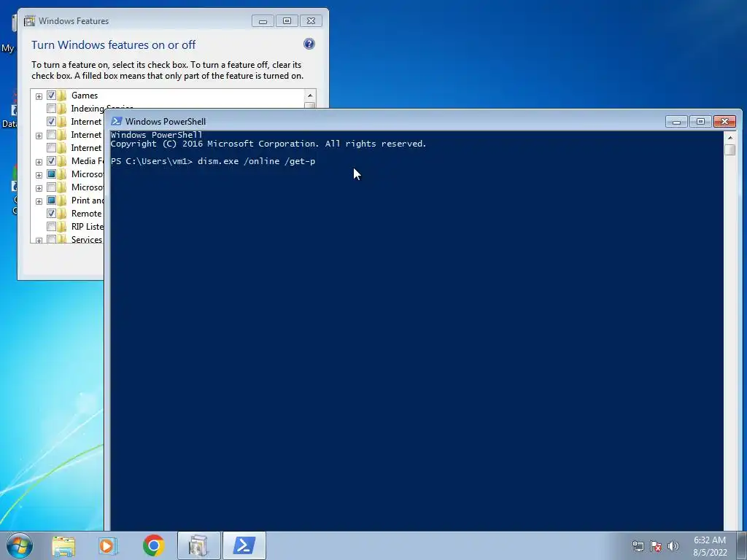The image size is (747, 560).
Task: Open Windows Explorer from the taskbar
Action: (x=63, y=545)
